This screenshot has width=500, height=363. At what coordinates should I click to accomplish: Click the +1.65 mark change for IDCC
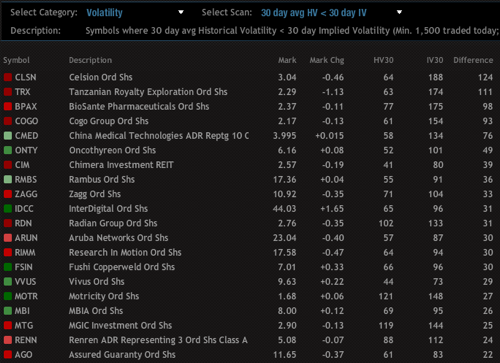tap(332, 209)
